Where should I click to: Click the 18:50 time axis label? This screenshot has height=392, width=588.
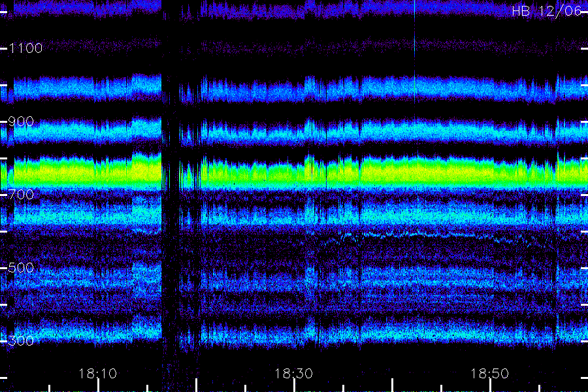[489, 374]
